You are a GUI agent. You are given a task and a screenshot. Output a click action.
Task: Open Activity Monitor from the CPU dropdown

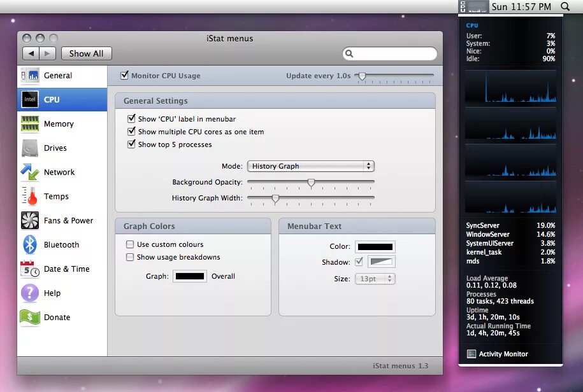(x=503, y=354)
